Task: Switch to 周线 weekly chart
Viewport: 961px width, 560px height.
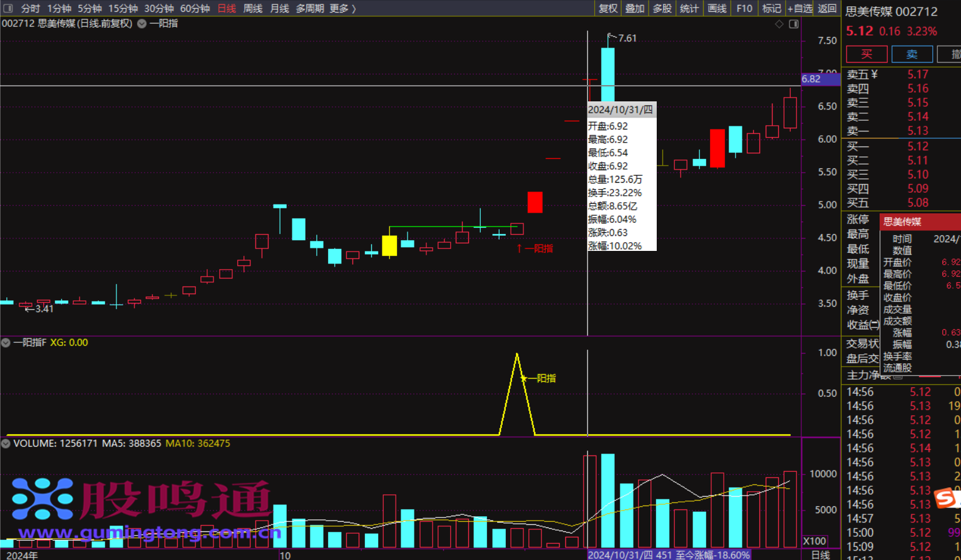Action: pyautogui.click(x=253, y=8)
